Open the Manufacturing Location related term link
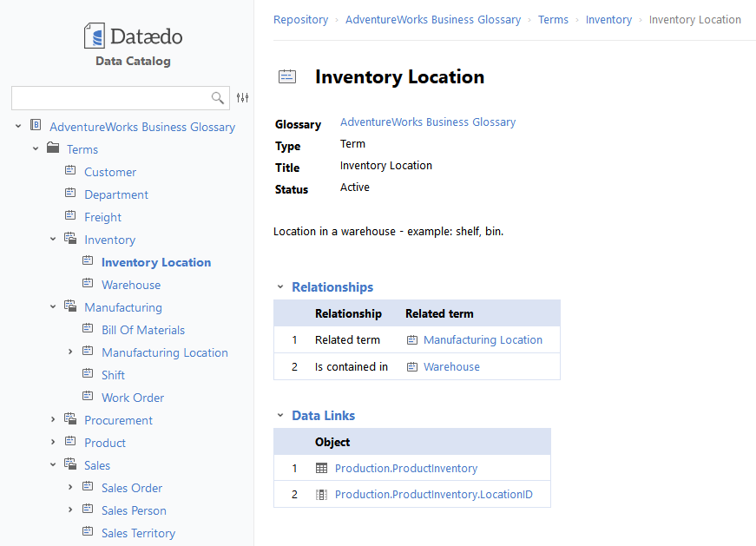 point(483,339)
